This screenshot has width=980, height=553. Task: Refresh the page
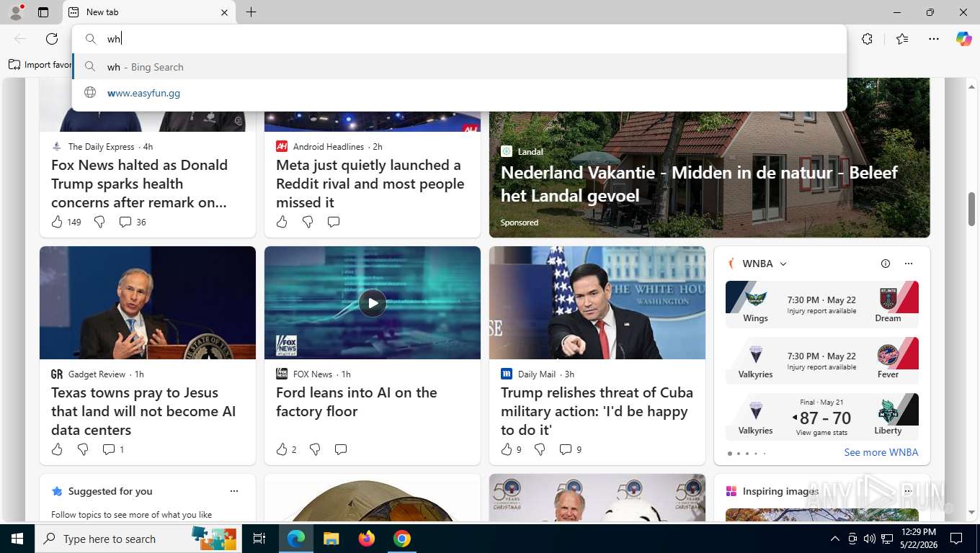tap(52, 39)
